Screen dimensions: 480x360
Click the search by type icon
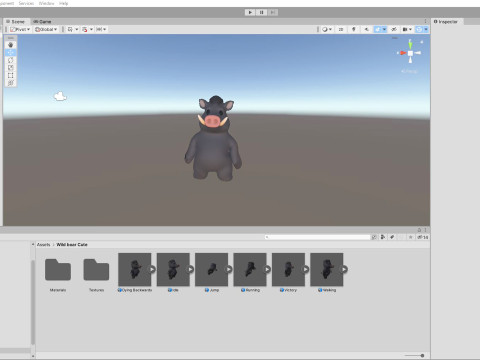383,237
